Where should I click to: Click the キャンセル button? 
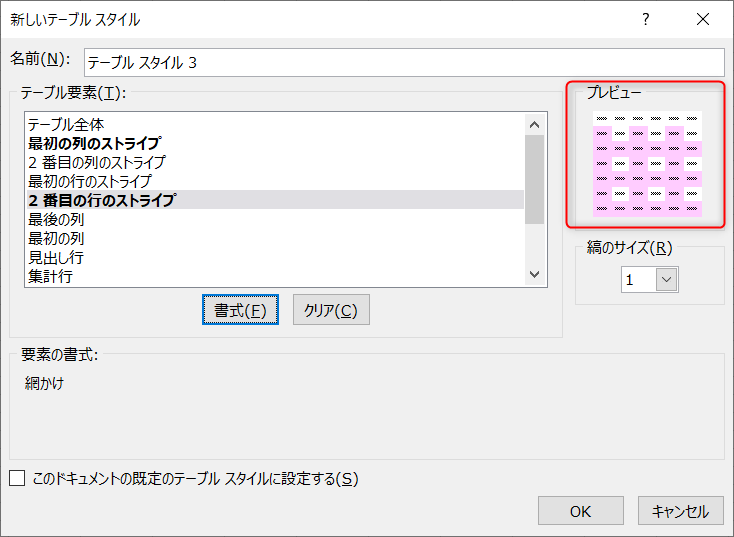pyautogui.click(x=681, y=511)
